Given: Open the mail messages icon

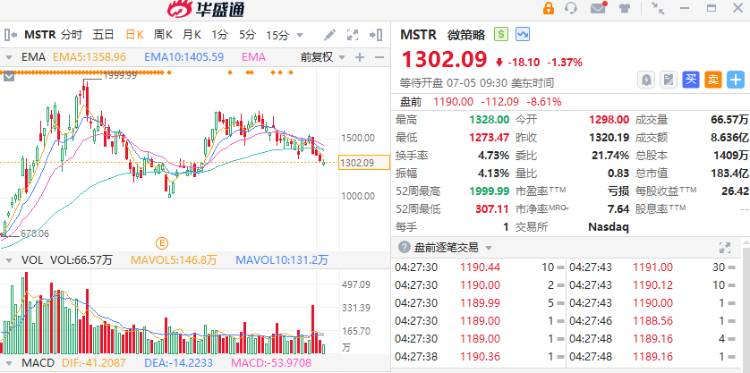Looking at the screenshot, I should [598, 8].
